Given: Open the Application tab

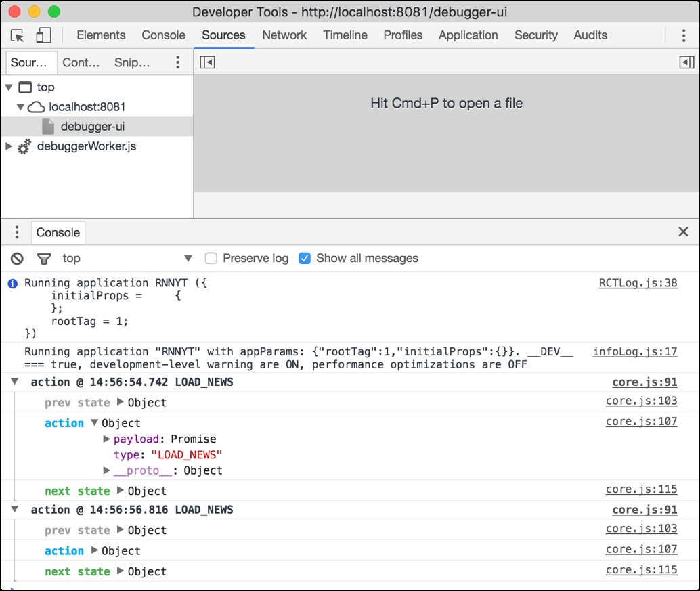Looking at the screenshot, I should tap(468, 35).
